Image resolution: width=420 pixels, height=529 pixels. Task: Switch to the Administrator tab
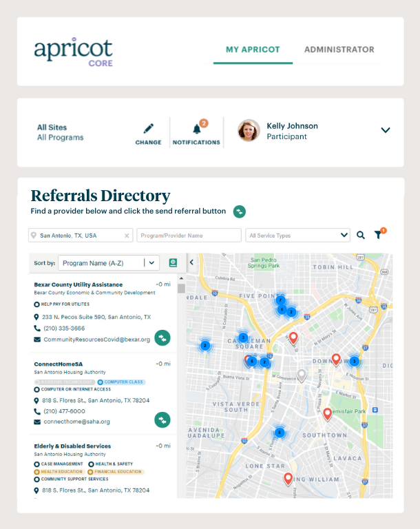[x=339, y=50]
